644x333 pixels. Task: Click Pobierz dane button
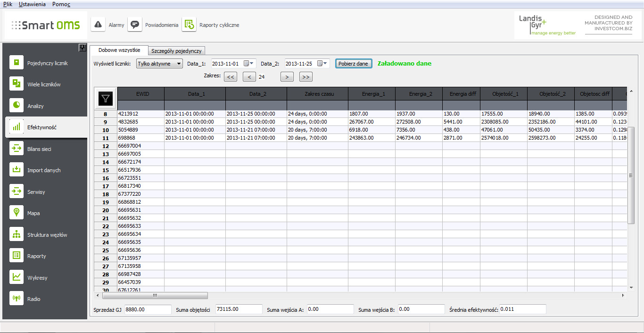tap(354, 64)
